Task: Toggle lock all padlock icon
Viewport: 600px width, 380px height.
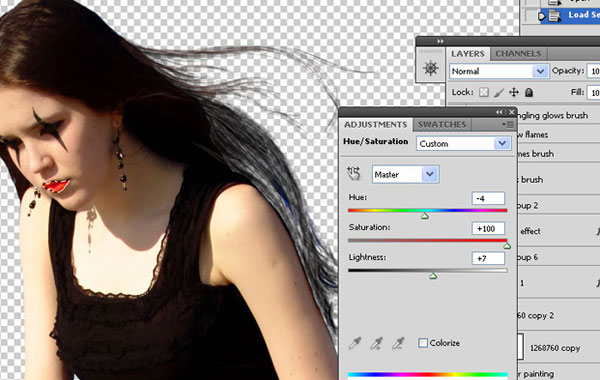Action: point(529,92)
